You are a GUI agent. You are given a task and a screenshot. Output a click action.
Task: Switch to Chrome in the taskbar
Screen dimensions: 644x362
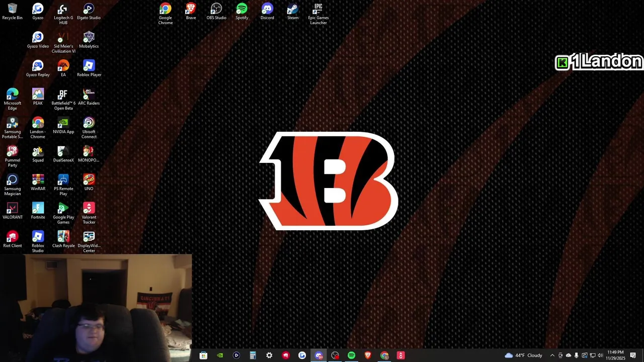tap(384, 355)
